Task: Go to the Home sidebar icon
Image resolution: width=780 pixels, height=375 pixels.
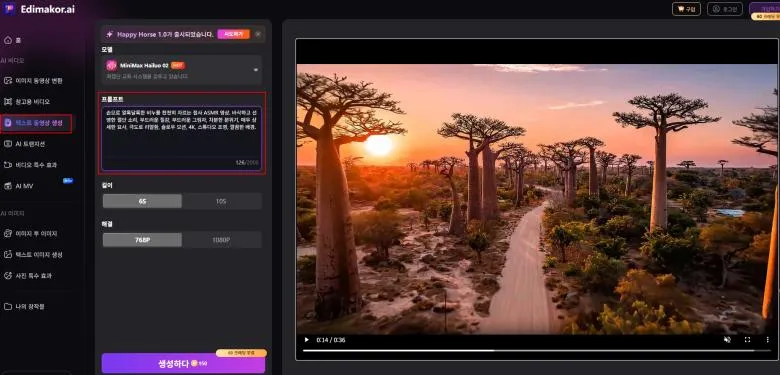Action: (8, 40)
